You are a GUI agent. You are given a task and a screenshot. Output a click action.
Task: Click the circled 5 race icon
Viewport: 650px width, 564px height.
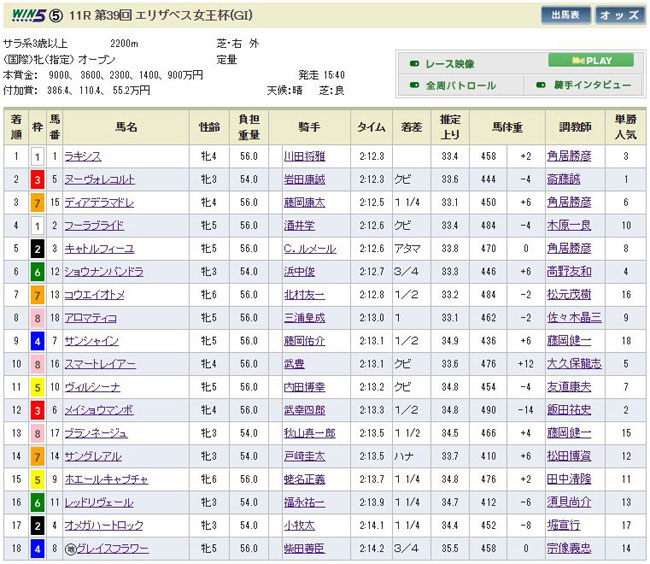(57, 16)
